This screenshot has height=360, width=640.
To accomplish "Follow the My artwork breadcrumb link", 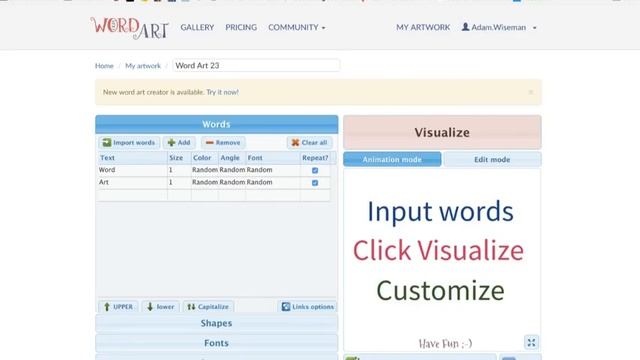I will [x=143, y=66].
